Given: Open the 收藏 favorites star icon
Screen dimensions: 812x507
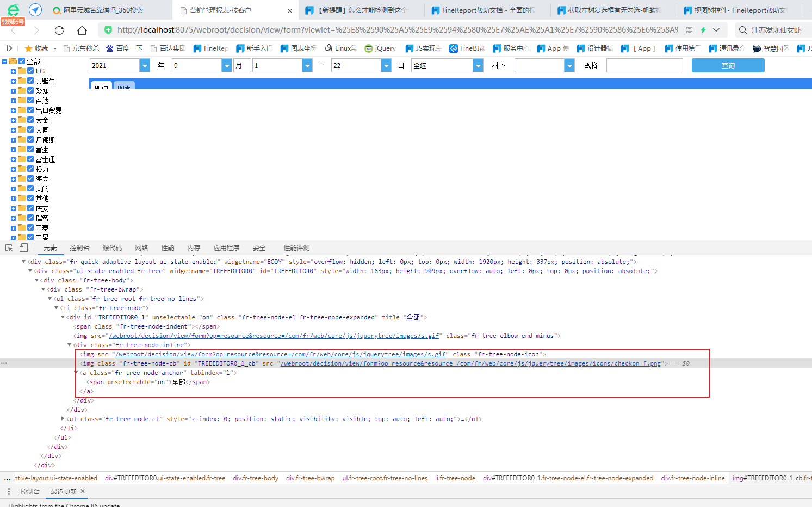Looking at the screenshot, I should coord(29,48).
